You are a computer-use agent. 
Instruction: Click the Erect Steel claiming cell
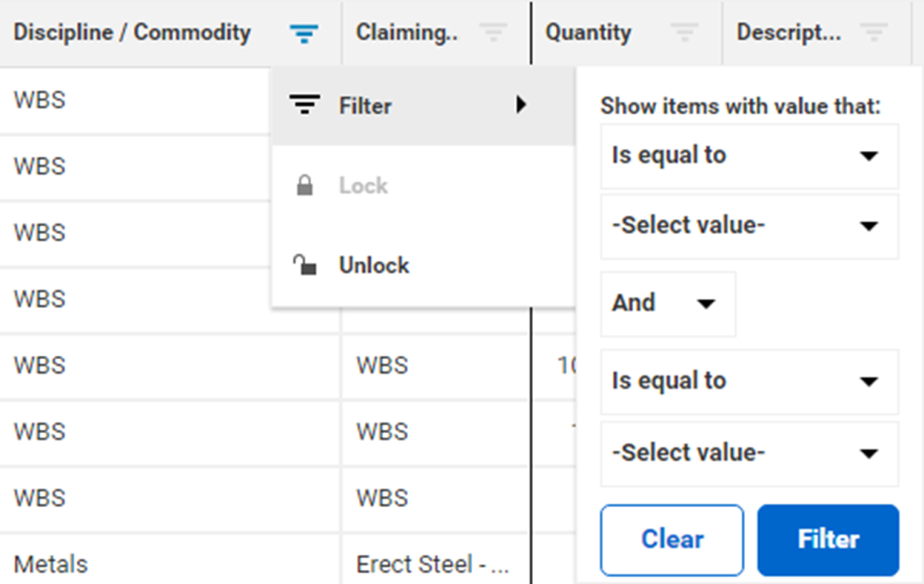tap(433, 564)
